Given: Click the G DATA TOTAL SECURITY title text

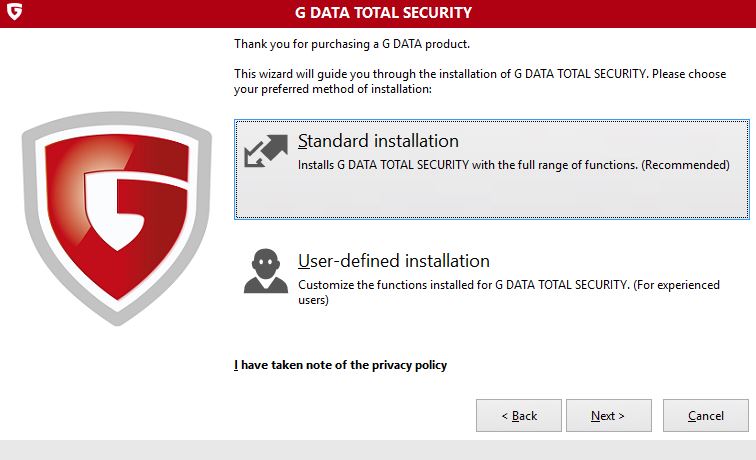Looking at the screenshot, I should tap(383, 13).
